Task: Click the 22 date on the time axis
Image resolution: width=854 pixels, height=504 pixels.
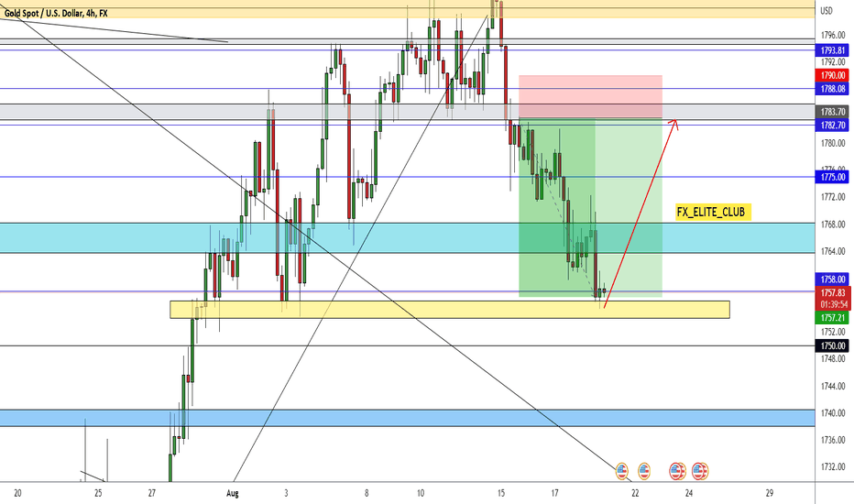Action: tap(635, 494)
